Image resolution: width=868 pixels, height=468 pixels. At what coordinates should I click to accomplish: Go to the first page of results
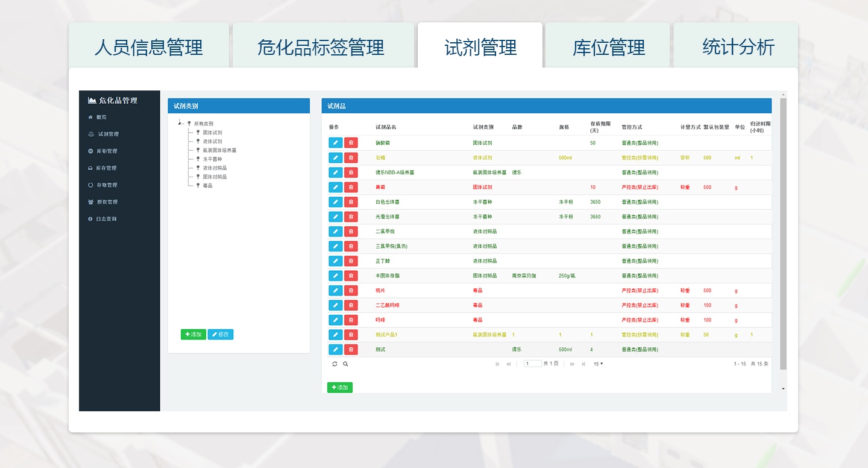[497, 364]
